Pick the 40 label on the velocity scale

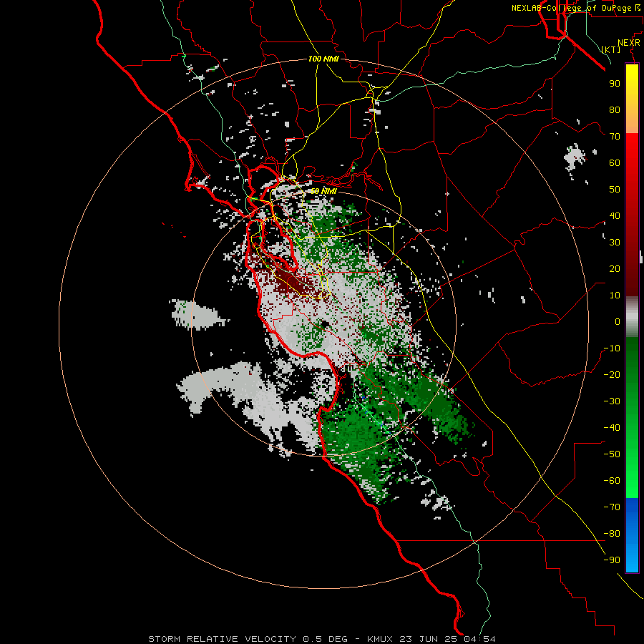coord(615,216)
